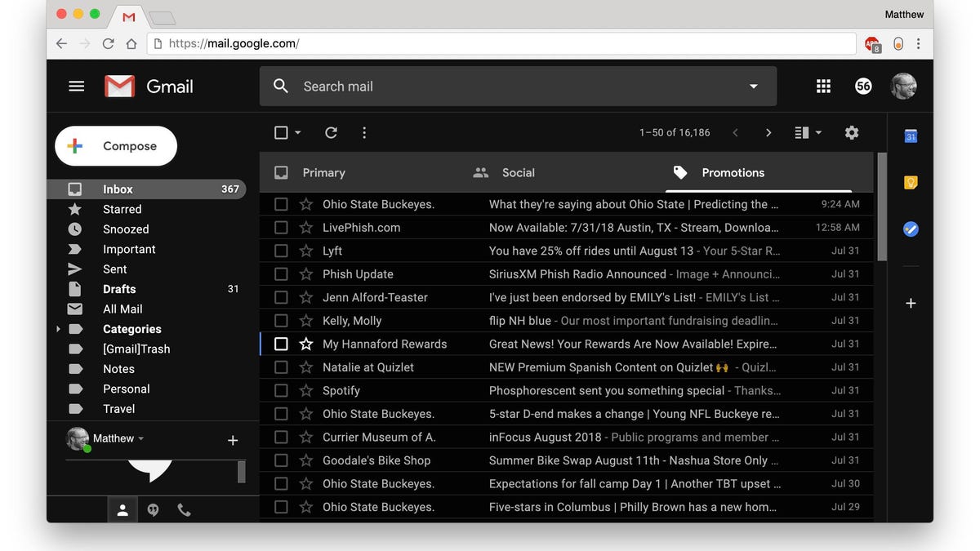Open Hangouts phone calls panel

[x=184, y=509]
